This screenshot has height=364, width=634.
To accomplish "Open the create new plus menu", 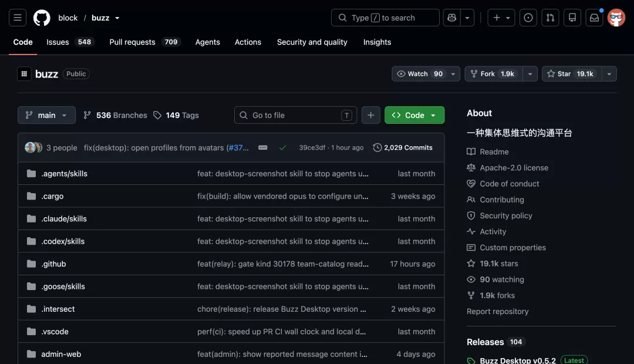I will 501,18.
